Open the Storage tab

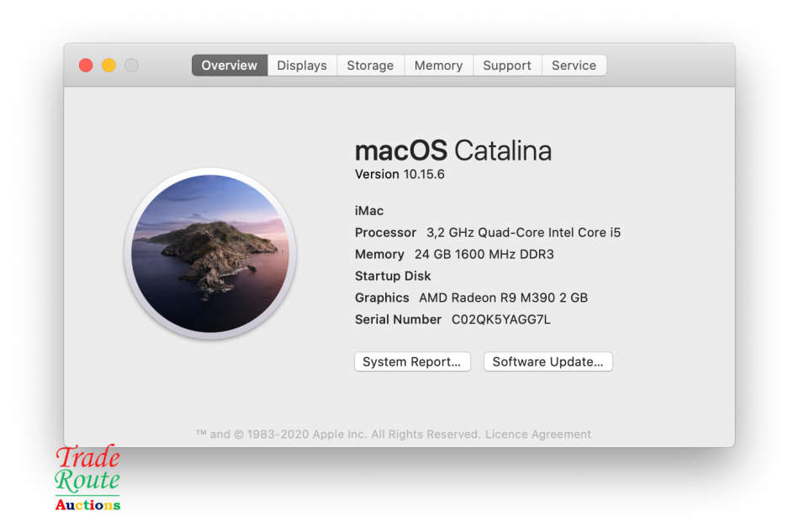[370, 65]
